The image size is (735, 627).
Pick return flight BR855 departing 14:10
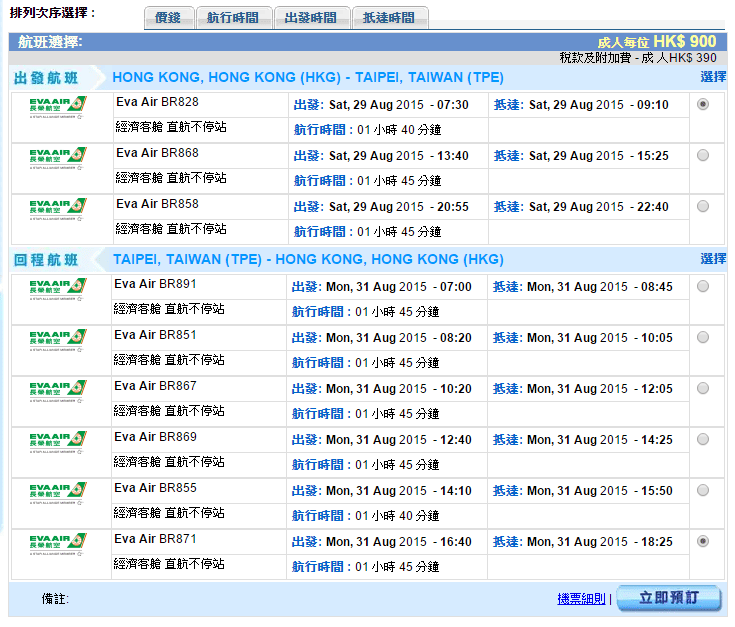tap(703, 490)
